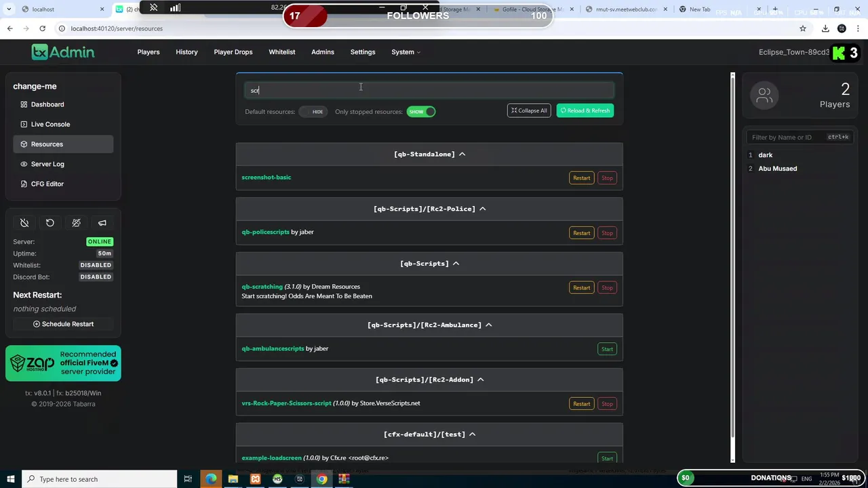Open Chrome downloads icon
Viewport: 868px width, 488px height.
[825, 28]
